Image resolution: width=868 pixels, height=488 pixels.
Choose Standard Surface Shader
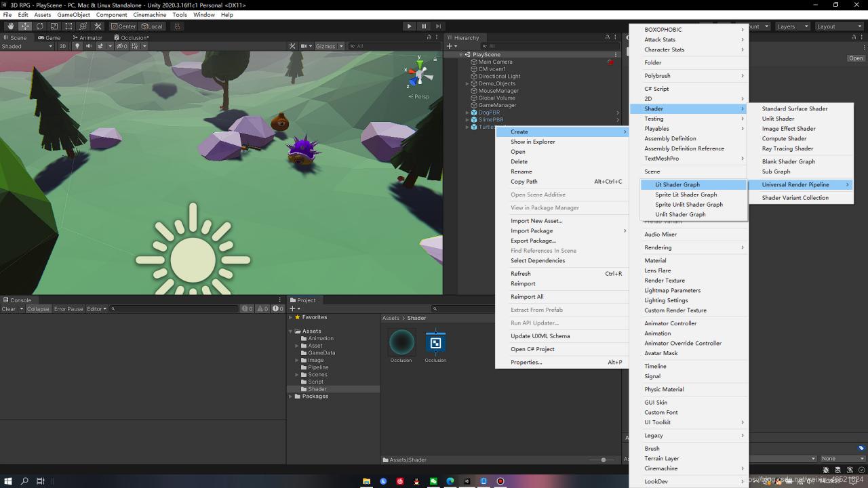pos(801,108)
